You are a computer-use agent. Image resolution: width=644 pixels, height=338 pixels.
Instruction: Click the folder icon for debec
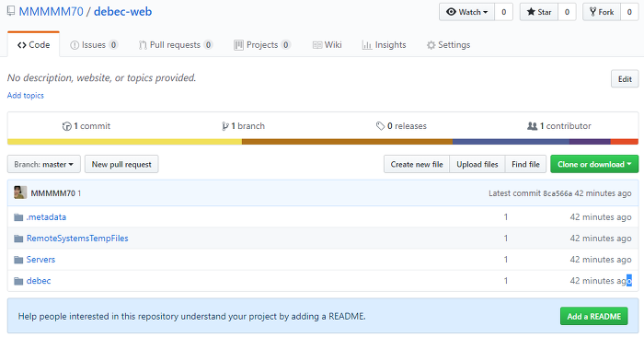coord(18,281)
